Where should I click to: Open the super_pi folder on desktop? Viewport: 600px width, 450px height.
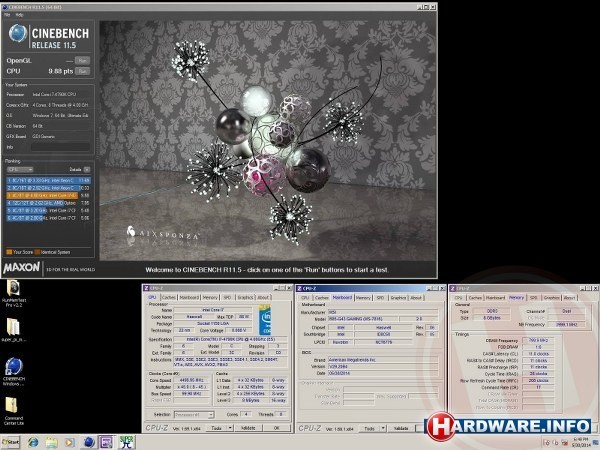[15, 330]
